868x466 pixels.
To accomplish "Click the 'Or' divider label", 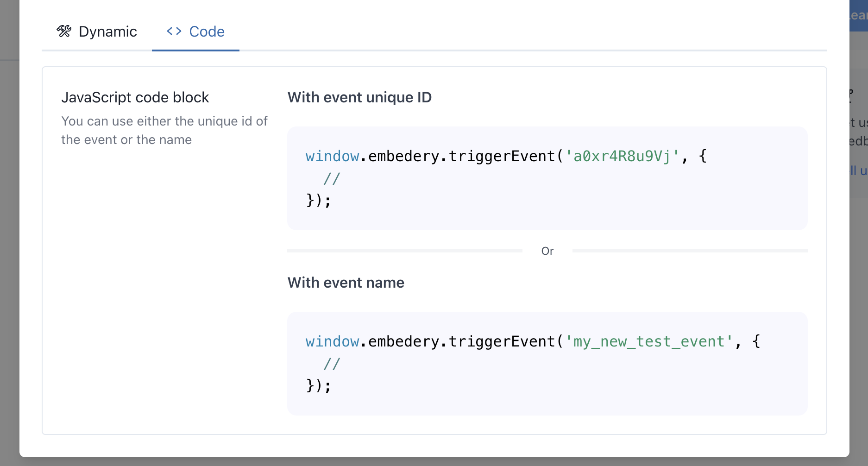I will point(547,251).
